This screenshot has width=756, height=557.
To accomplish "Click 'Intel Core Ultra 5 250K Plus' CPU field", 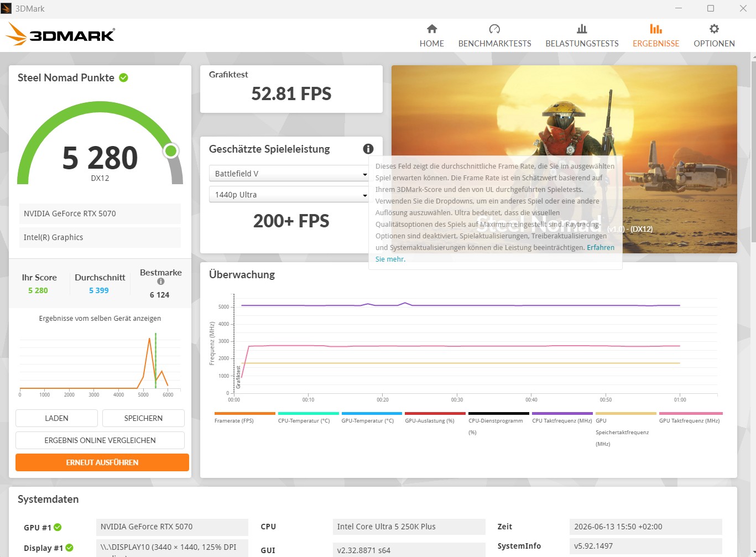I will point(409,527).
